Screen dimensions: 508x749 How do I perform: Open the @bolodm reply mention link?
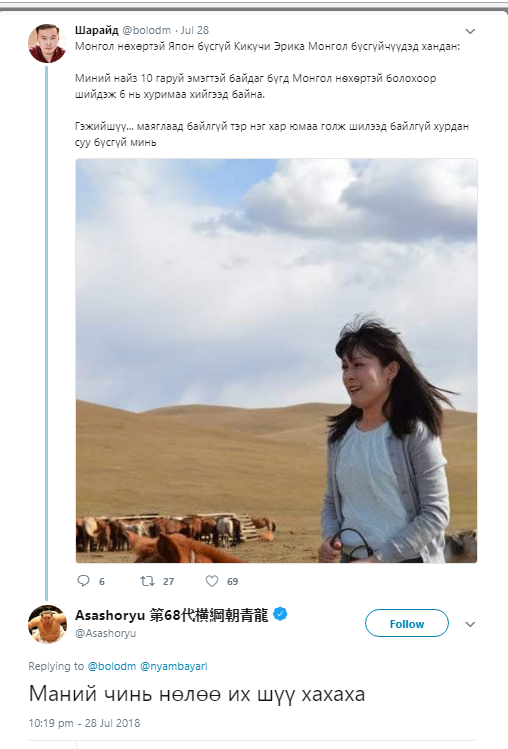[112, 666]
